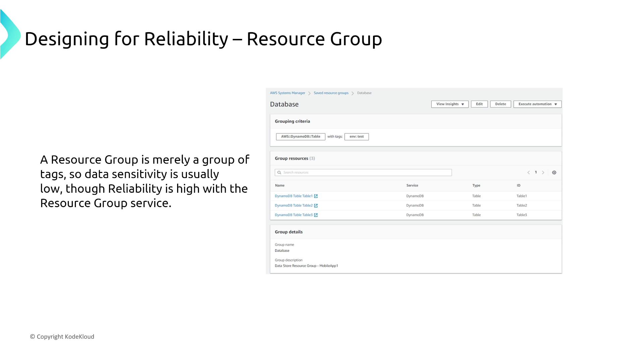
Task: Open external link icon for Table2
Action: coord(316,205)
